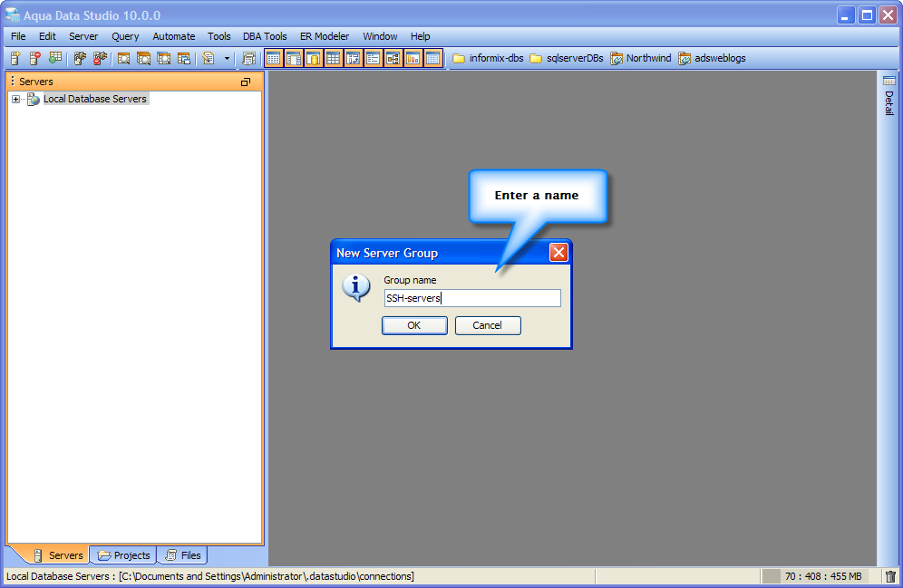Image resolution: width=903 pixels, height=588 pixels.
Task: Click the server icon with red minus sign
Action: 35,58
